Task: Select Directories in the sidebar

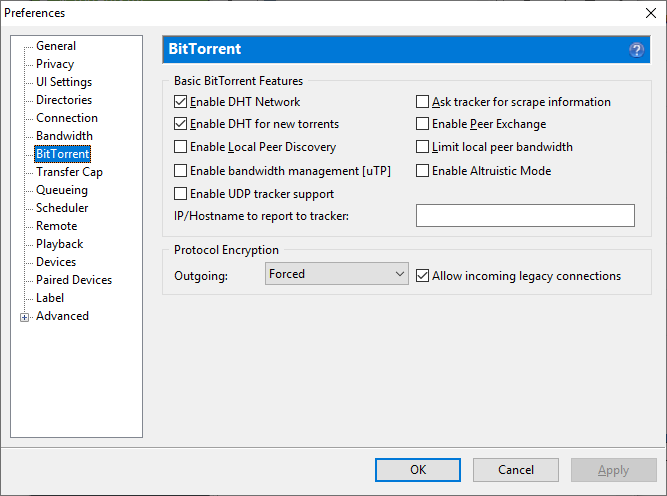Action: click(x=64, y=100)
